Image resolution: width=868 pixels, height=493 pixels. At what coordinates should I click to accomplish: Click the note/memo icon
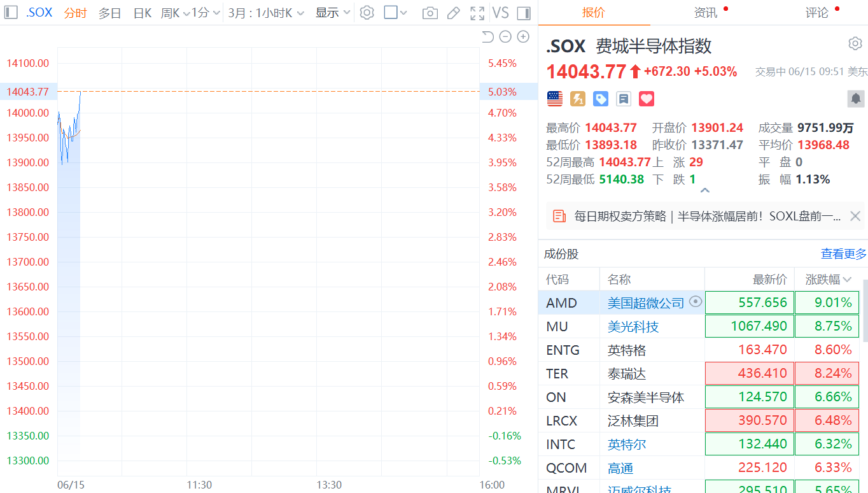point(624,99)
